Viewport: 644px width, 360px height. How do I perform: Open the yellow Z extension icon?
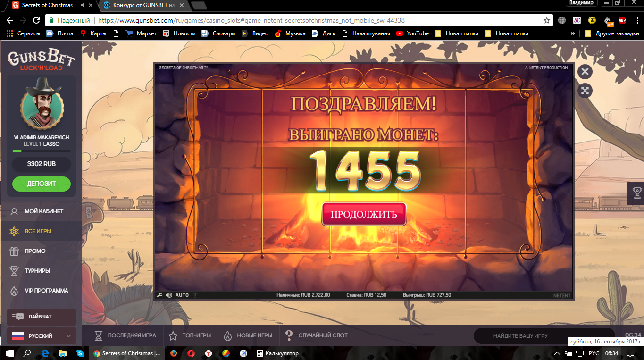click(592, 20)
